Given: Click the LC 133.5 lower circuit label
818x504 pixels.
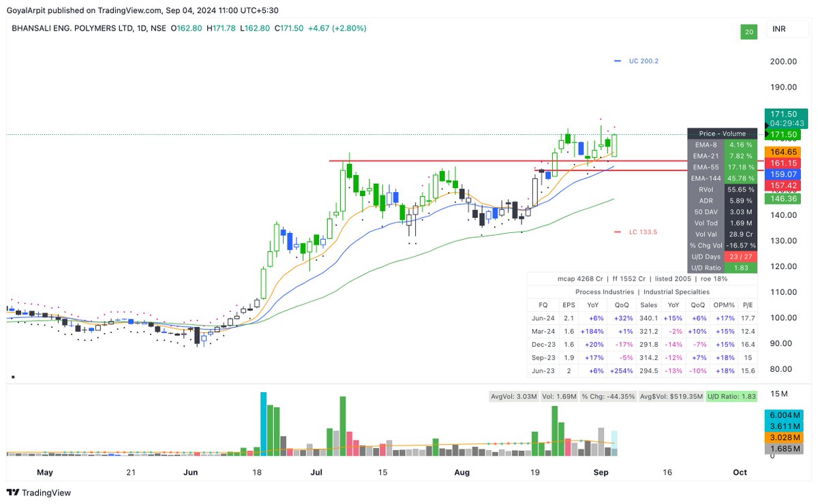Looking at the screenshot, I should 643,232.
